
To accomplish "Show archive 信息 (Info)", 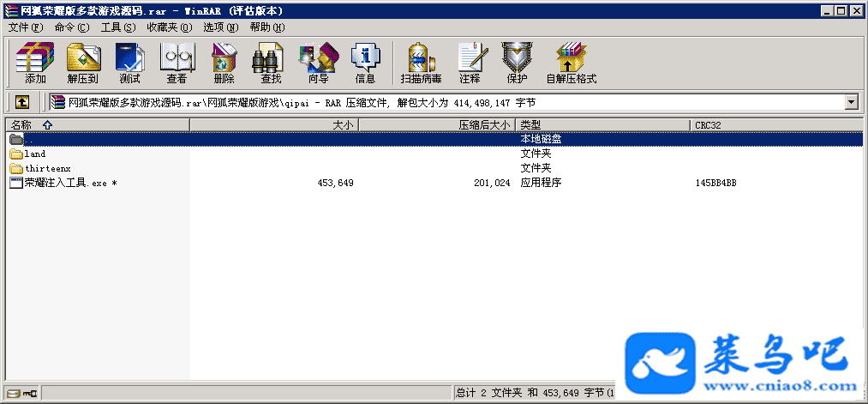I will tap(365, 57).
